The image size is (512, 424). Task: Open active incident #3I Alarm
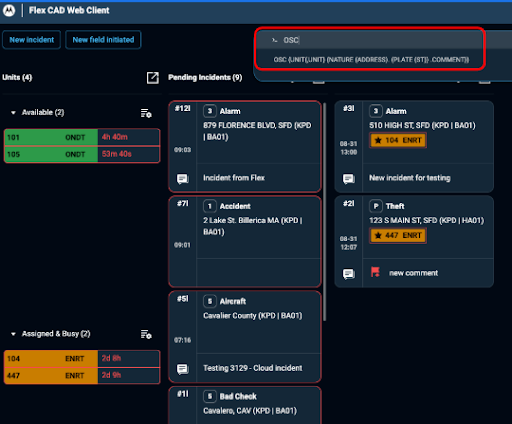414,147
